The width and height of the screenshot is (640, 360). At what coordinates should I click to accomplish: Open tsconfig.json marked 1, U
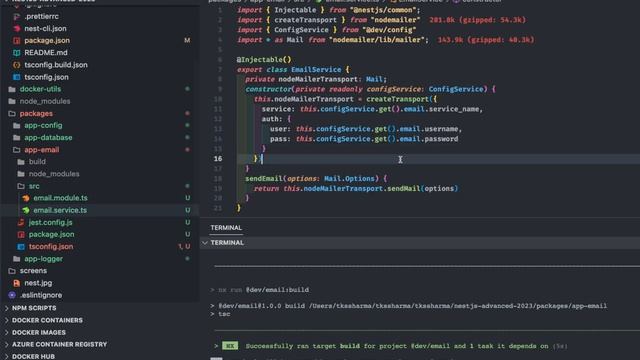tap(51, 247)
